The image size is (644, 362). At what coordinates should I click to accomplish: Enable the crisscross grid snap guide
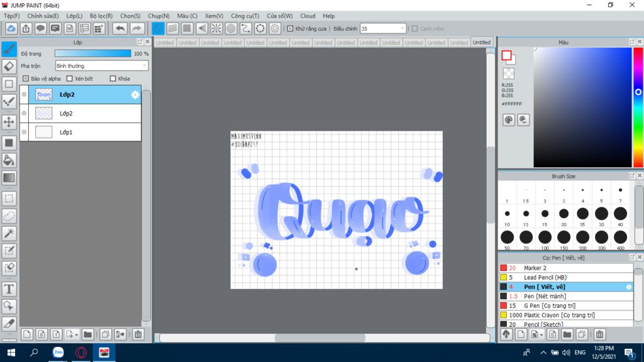(187, 28)
